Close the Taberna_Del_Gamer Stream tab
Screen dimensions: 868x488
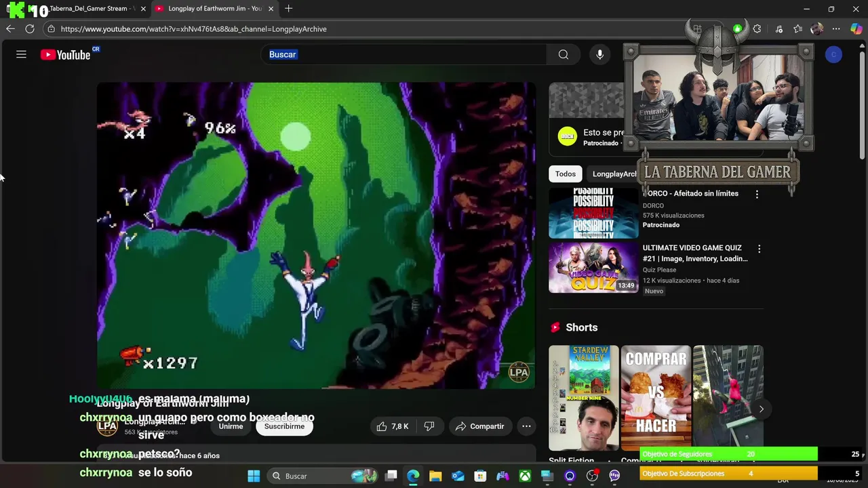click(x=143, y=9)
